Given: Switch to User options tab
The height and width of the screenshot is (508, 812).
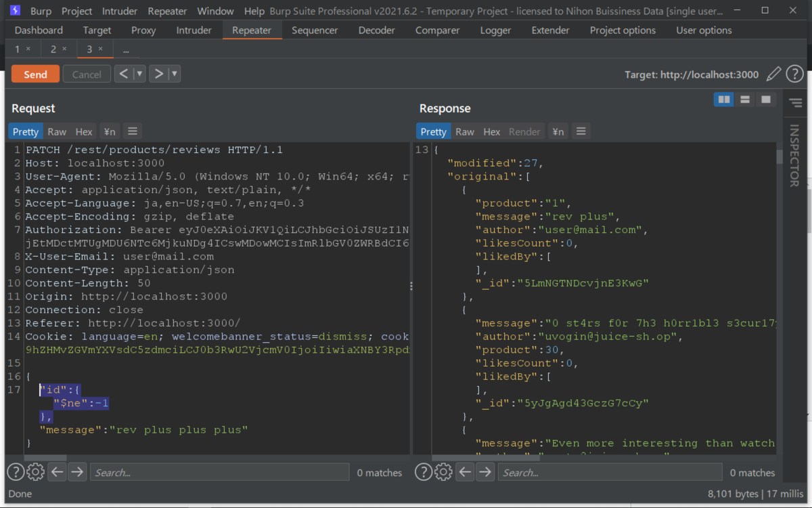Looking at the screenshot, I should pyautogui.click(x=704, y=30).
